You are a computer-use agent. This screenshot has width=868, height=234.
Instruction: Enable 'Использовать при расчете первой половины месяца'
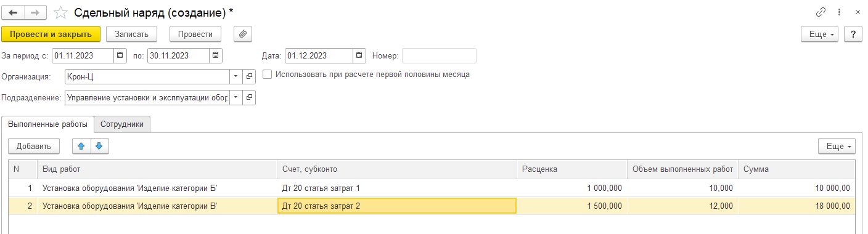pyautogui.click(x=267, y=75)
